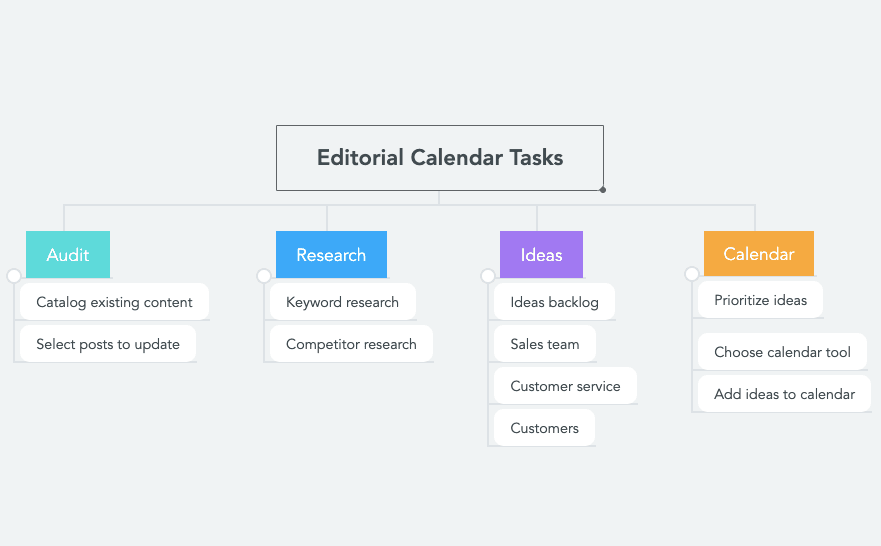Collapse the Audit branch circle toggle
881x546 pixels.
(x=14, y=276)
